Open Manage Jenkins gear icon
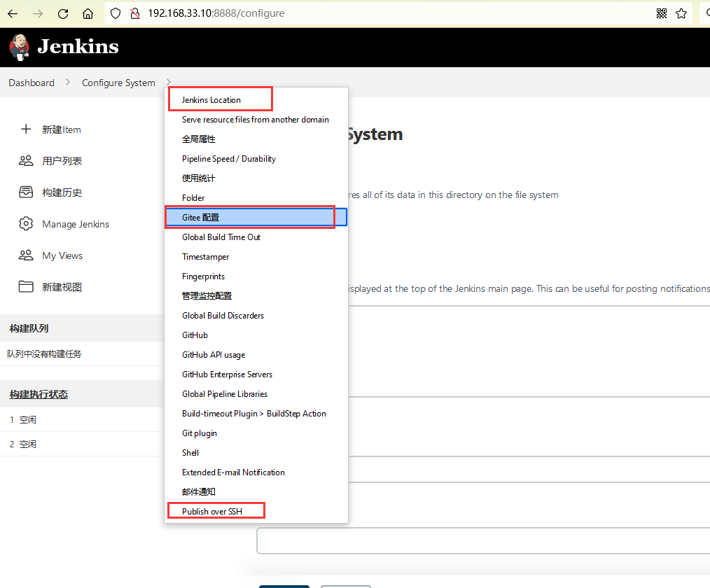This screenshot has height=588, width=710. [26, 224]
